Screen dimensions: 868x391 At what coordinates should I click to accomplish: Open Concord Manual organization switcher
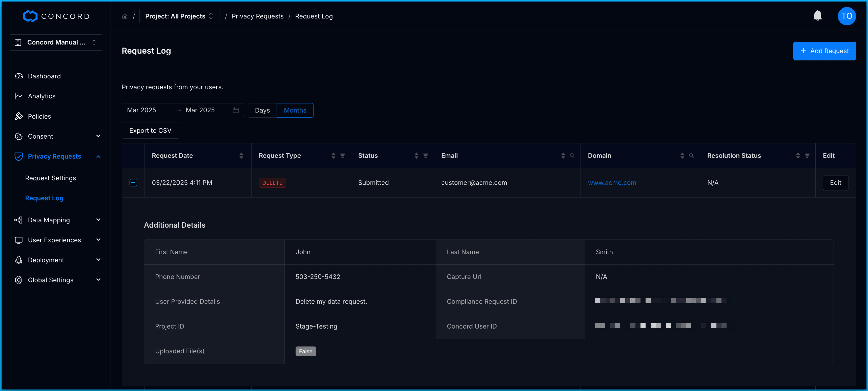[56, 42]
